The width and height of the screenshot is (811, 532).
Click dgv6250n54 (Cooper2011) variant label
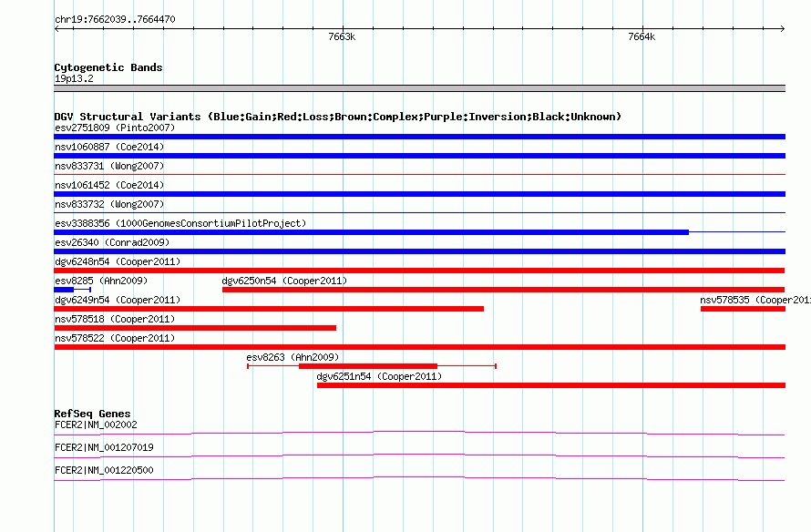(284, 281)
